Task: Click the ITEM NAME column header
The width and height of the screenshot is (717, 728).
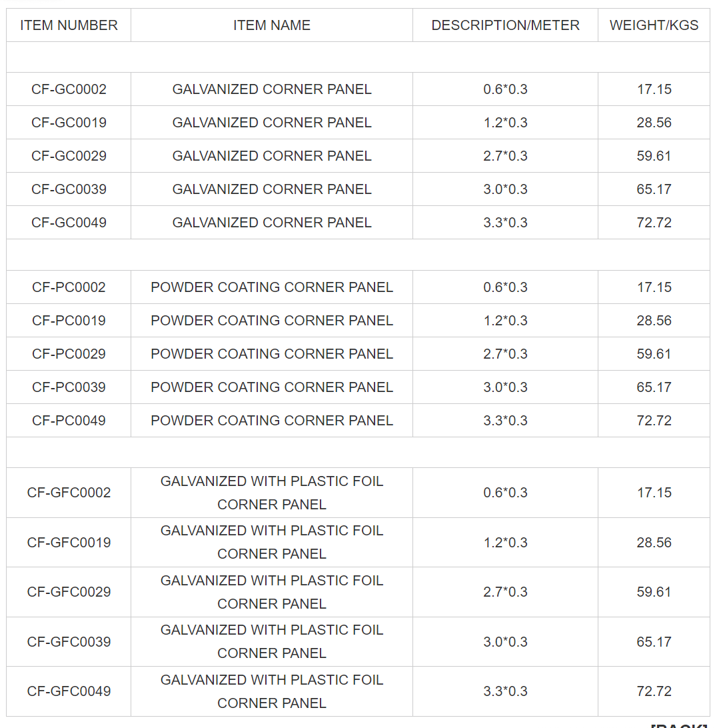Action: (272, 25)
